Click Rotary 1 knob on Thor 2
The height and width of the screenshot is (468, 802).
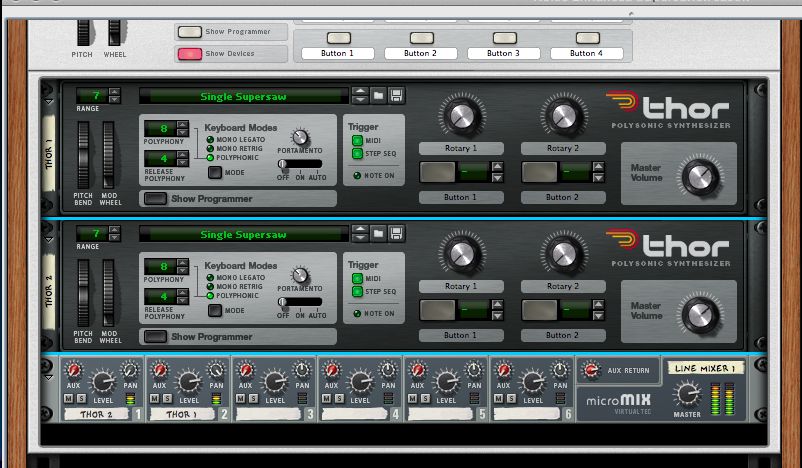click(461, 254)
